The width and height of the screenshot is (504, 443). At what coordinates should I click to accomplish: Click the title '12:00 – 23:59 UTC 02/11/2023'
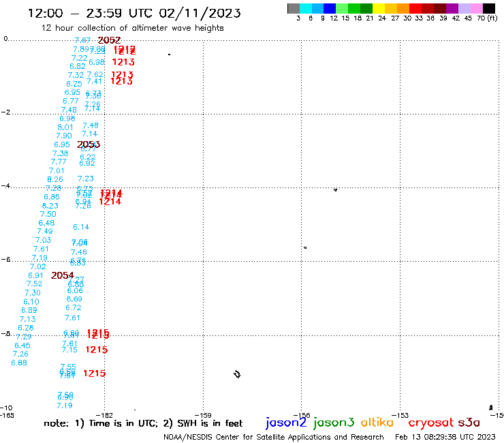[x=134, y=13]
